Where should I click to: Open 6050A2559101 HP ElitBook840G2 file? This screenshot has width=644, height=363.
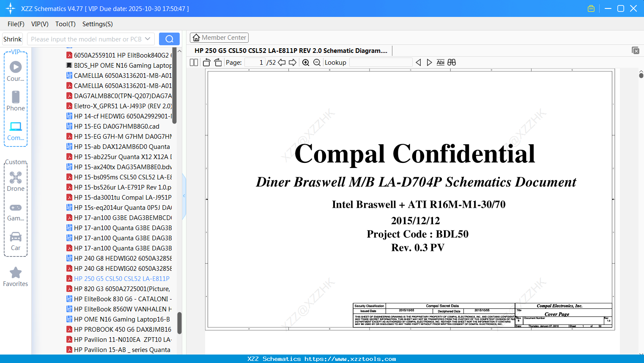[x=119, y=55]
